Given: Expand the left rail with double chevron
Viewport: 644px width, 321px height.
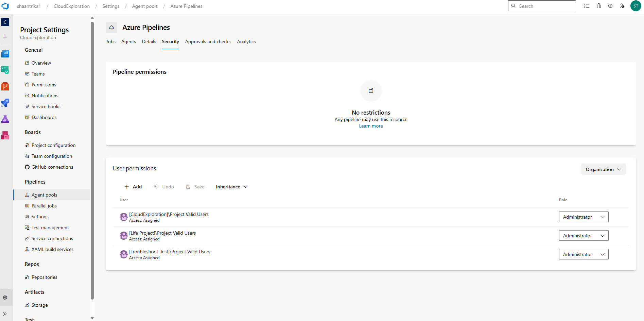Looking at the screenshot, I should (5, 314).
